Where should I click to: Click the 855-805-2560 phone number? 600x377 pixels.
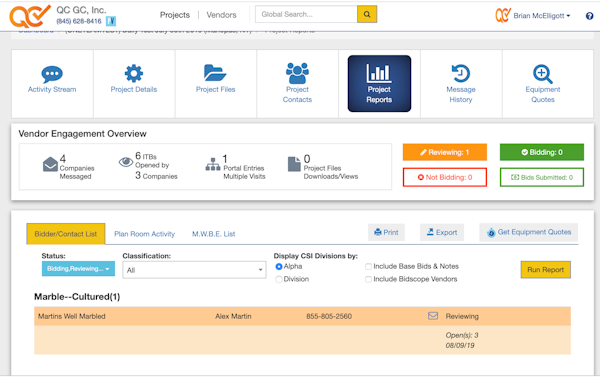pyautogui.click(x=329, y=316)
